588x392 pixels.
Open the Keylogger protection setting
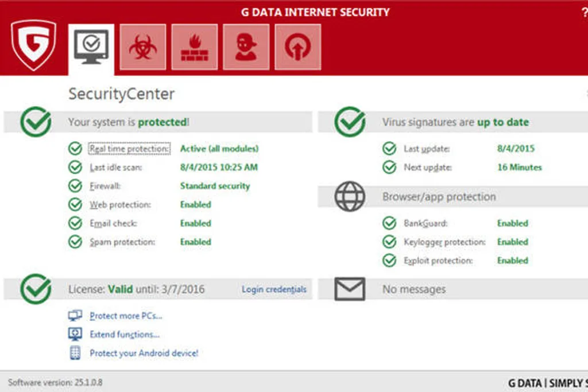coord(445,242)
